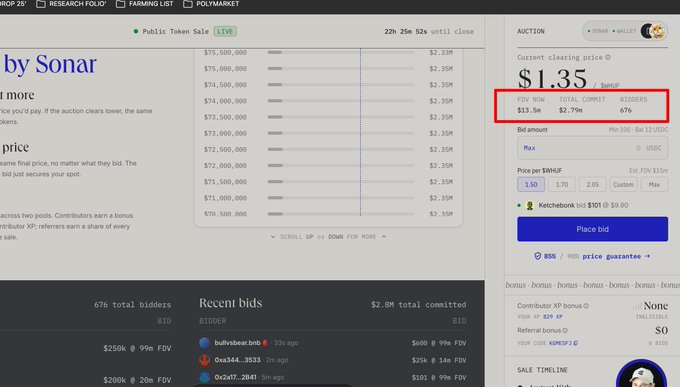Click the $1.35 clearing price value
The height and width of the screenshot is (387, 680).
(x=552, y=79)
